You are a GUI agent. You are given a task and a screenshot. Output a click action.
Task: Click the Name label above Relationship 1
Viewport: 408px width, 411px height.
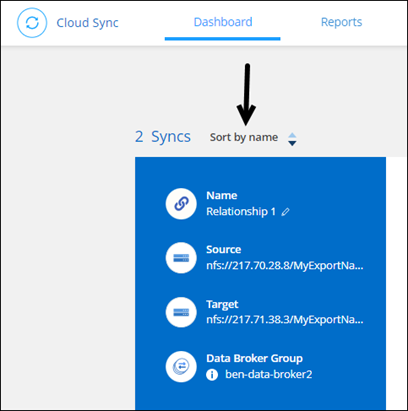pyautogui.click(x=222, y=196)
